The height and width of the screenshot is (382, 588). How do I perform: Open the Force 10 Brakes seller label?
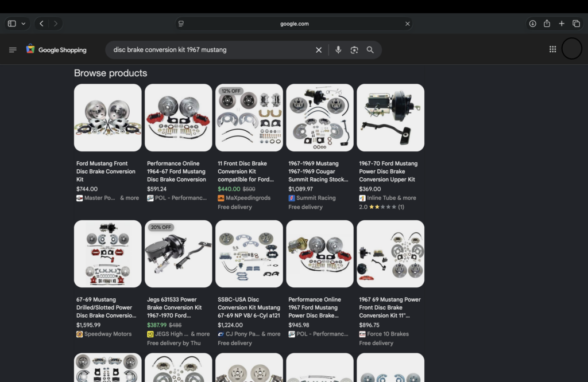(x=384, y=334)
